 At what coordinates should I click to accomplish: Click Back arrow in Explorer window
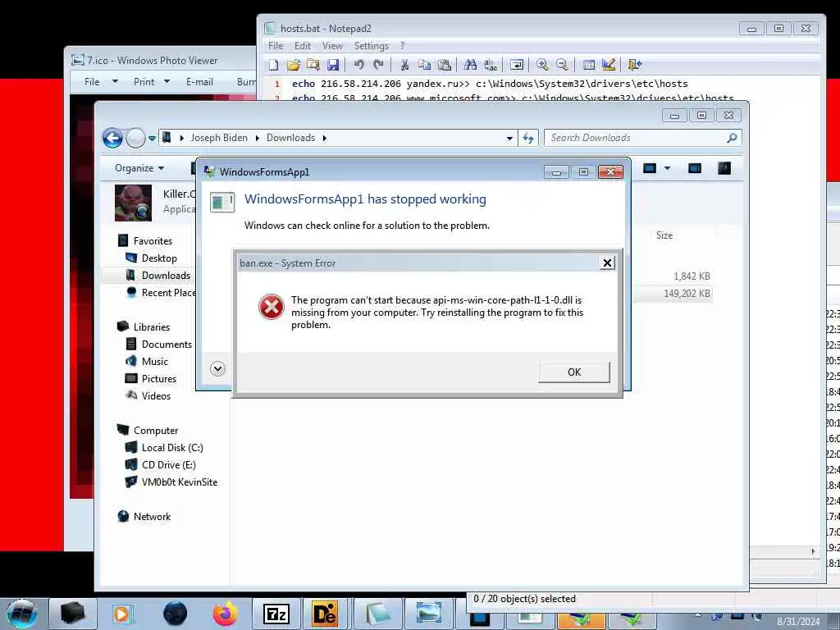tap(112, 138)
